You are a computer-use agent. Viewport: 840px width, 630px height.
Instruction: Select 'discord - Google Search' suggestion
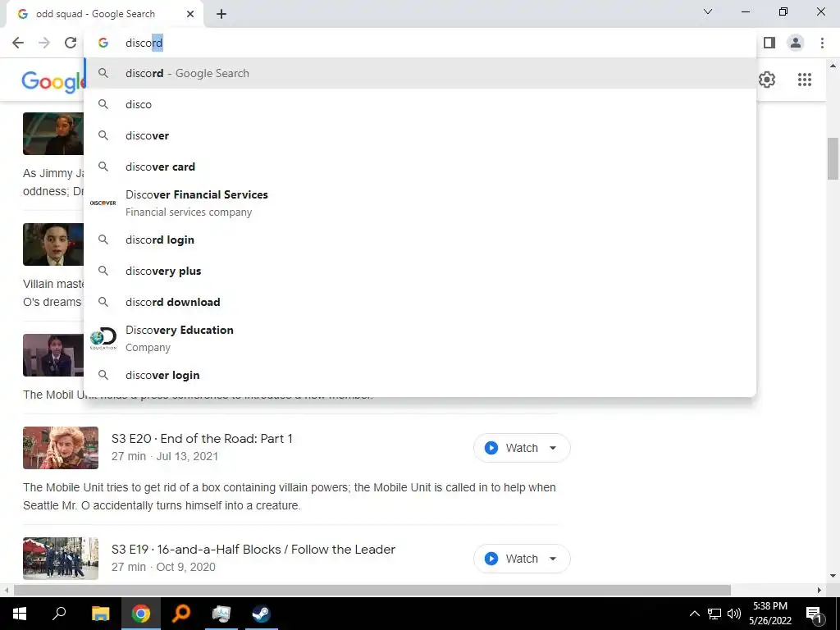point(420,73)
